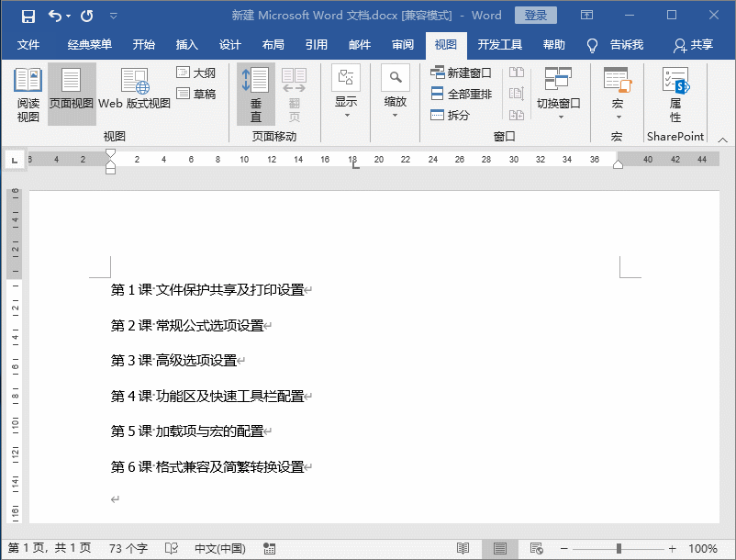The image size is (736, 560).
Task: Click the 告诉我 lightbulb search
Action: 615,45
